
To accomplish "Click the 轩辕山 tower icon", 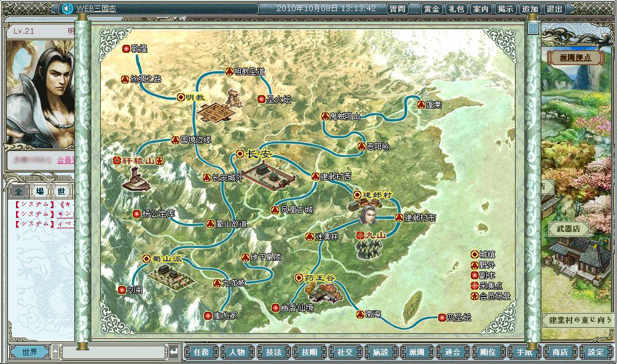I will pos(136,179).
